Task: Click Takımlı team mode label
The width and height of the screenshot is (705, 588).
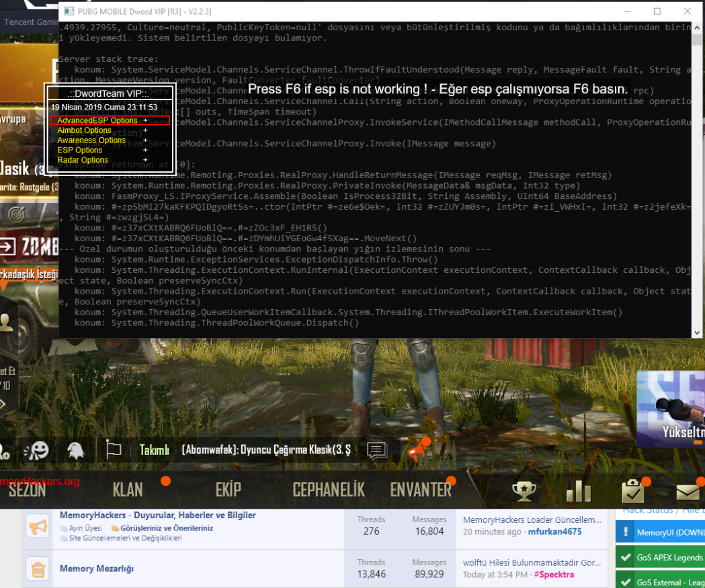Action: [x=154, y=450]
